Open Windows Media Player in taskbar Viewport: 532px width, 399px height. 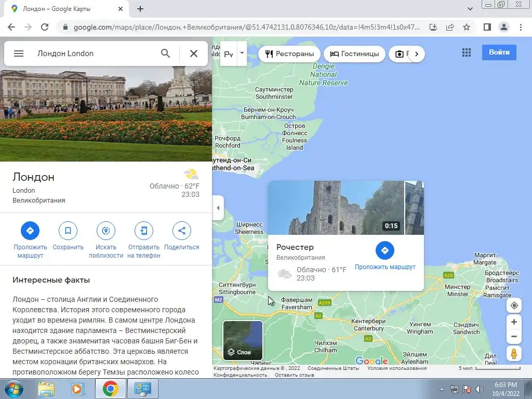tap(77, 389)
